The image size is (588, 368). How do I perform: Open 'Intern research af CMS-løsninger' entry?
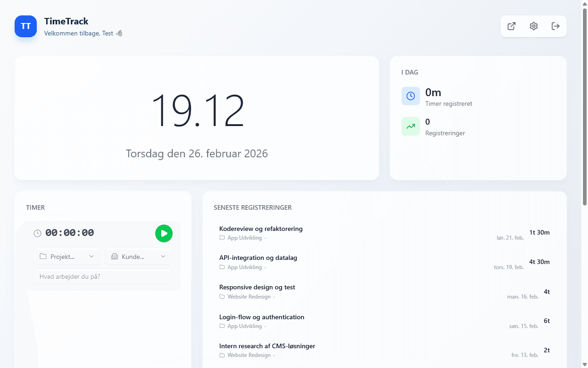click(x=384, y=351)
